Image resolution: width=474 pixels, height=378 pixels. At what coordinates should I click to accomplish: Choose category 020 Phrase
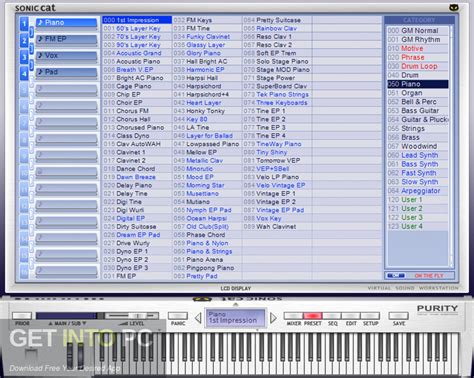point(418,57)
